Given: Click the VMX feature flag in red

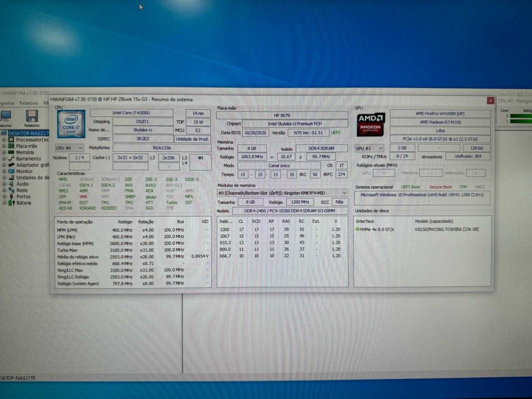Looking at the screenshot, I should point(83,197).
